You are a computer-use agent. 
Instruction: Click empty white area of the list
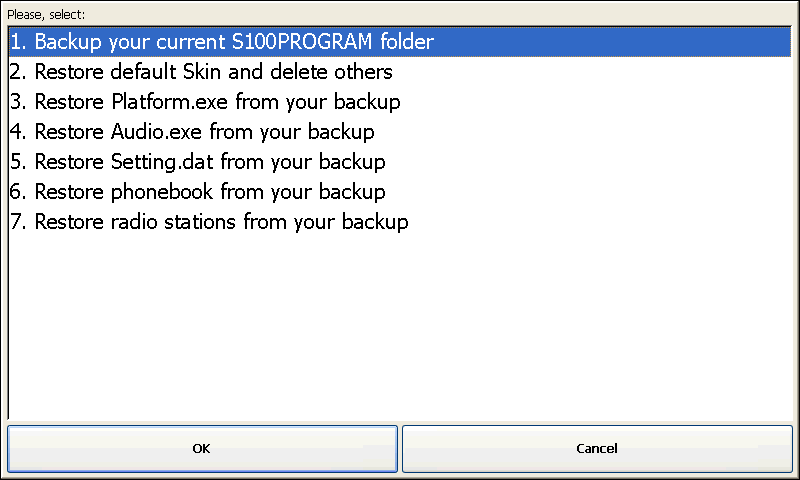[399, 326]
